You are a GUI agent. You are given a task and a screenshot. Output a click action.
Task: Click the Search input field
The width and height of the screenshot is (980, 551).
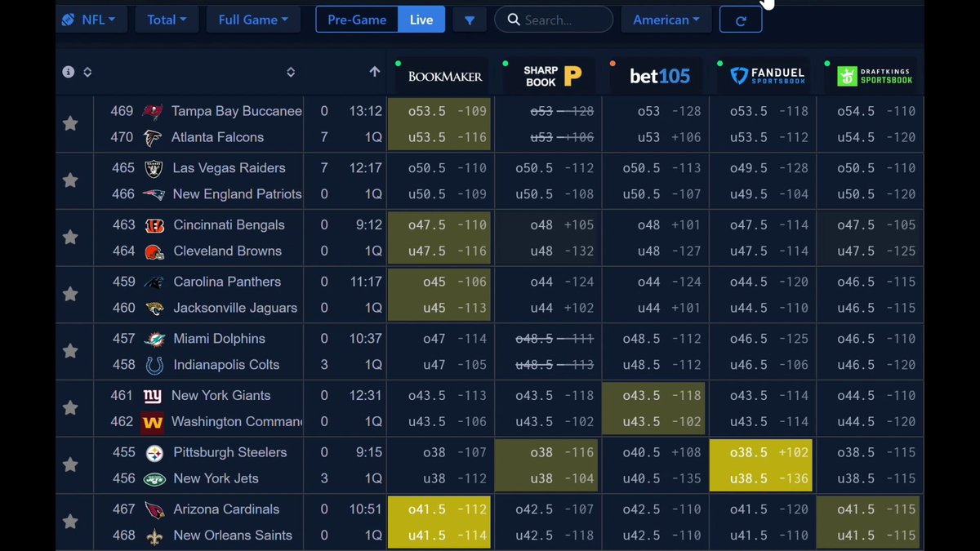(x=563, y=20)
